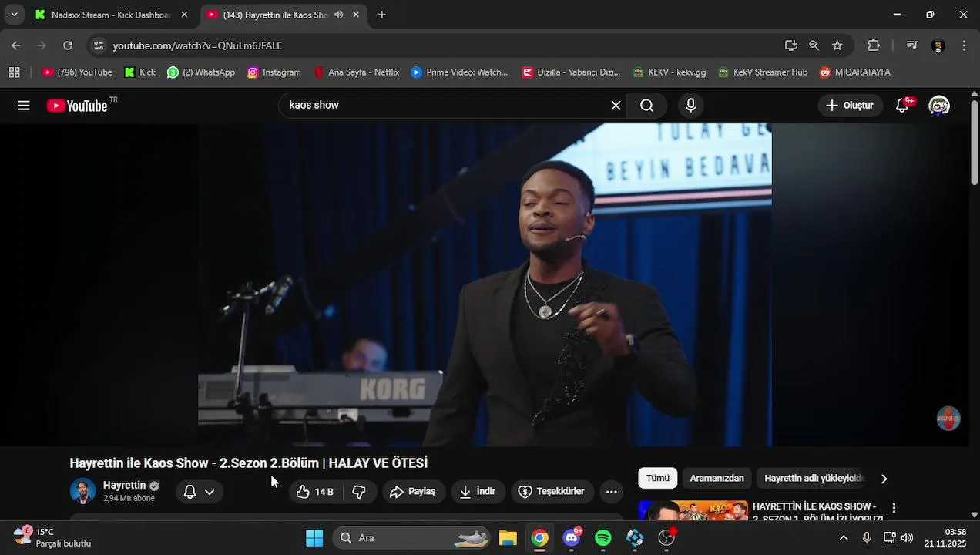980x555 pixels.
Task: Open the Hayrettin channel avatar
Action: click(x=83, y=491)
